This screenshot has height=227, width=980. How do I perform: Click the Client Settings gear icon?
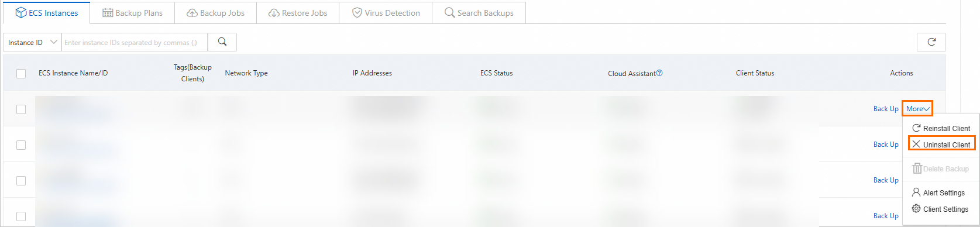pyautogui.click(x=916, y=208)
